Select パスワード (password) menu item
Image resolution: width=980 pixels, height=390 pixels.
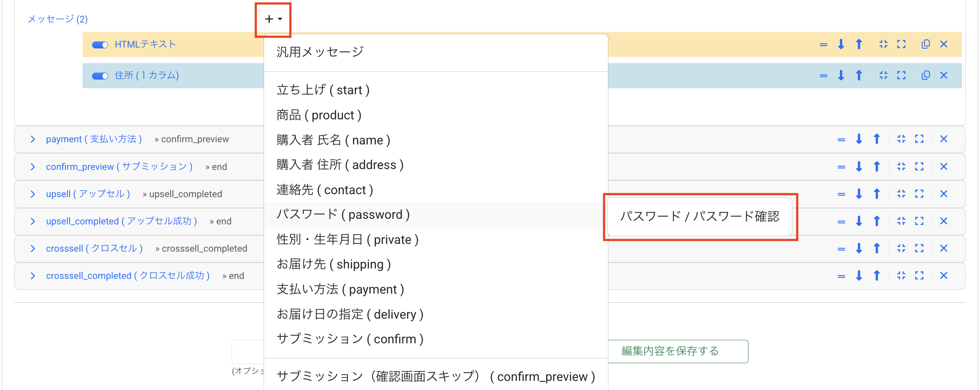click(x=436, y=215)
